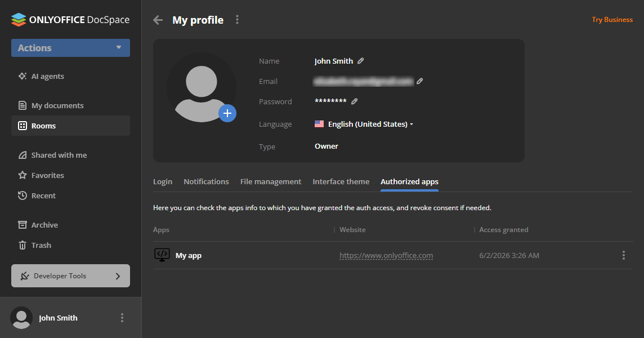Click the Website column header
Viewport: 644px width, 338px height.
pos(352,230)
